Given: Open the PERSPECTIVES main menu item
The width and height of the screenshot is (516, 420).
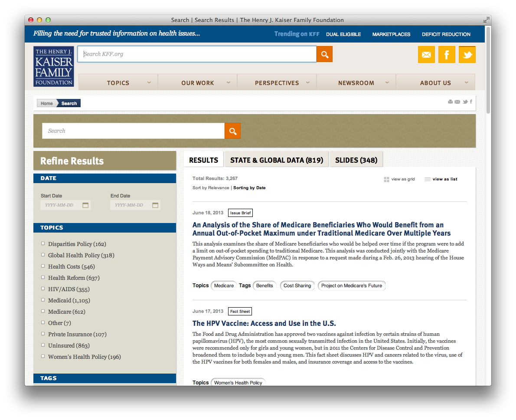Looking at the screenshot, I should pos(277,83).
